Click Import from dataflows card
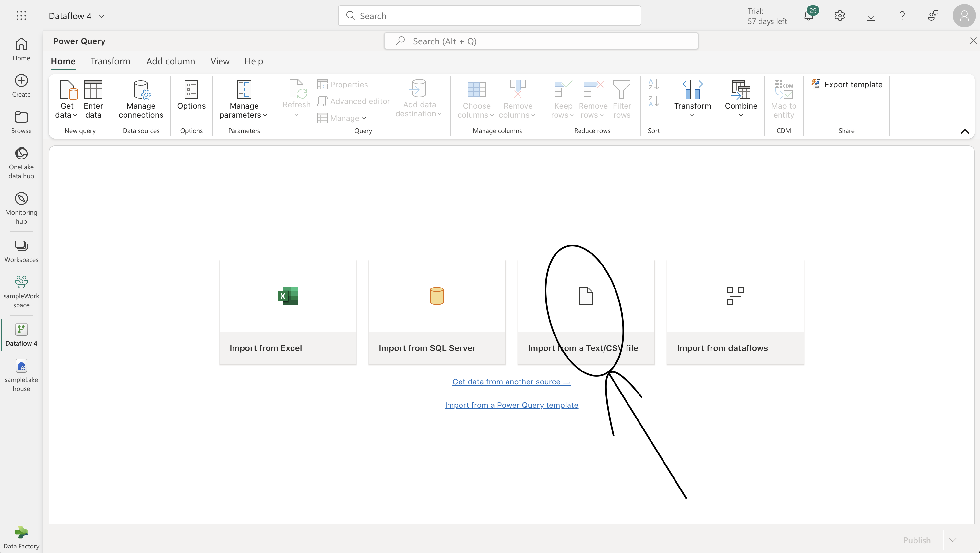Screen dimensions: 980x553 coord(735,312)
